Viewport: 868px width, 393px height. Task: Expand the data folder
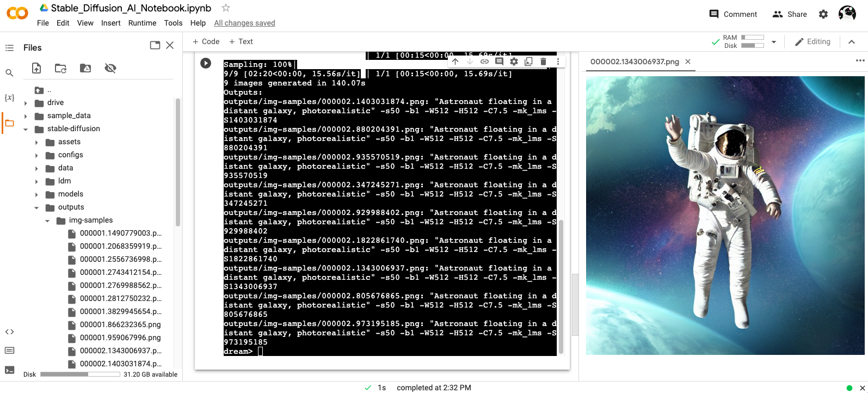click(x=36, y=168)
